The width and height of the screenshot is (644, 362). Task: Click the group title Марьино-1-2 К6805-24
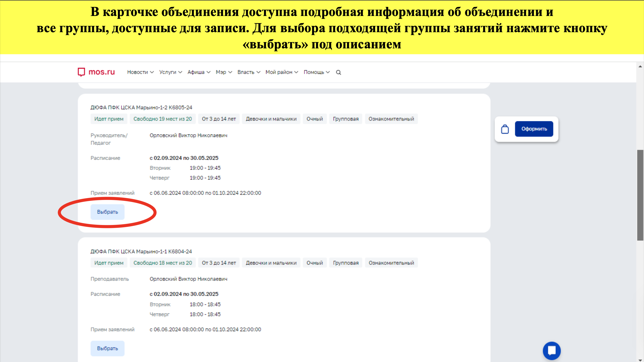(141, 107)
